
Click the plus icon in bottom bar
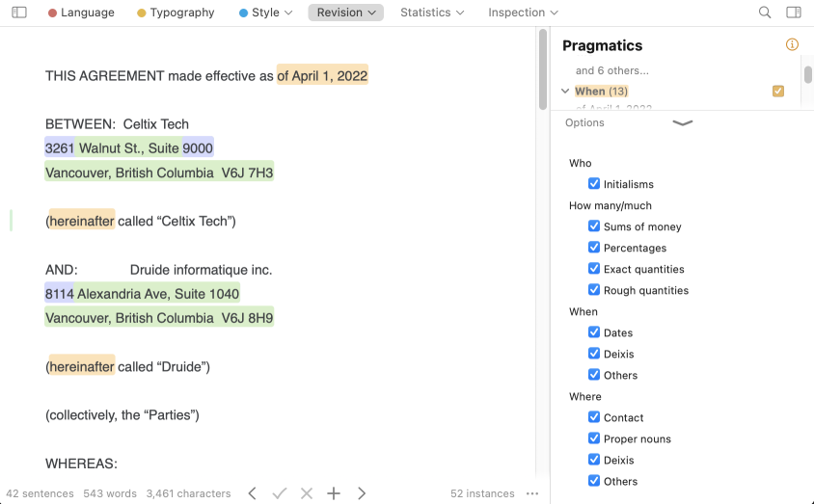click(x=334, y=493)
